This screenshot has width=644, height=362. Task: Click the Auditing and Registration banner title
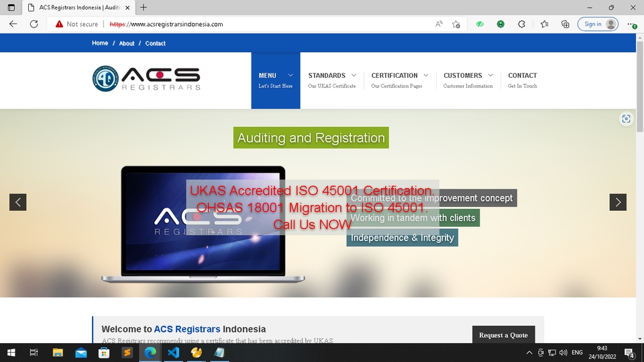[x=311, y=138]
